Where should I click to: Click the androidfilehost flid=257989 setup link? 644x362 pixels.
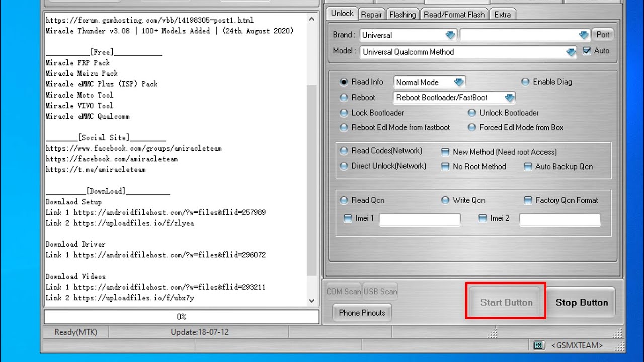170,212
